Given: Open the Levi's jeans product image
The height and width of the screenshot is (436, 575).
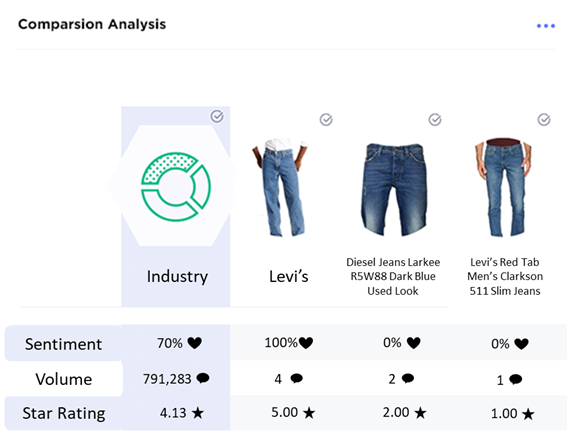Looking at the screenshot, I should [x=280, y=187].
